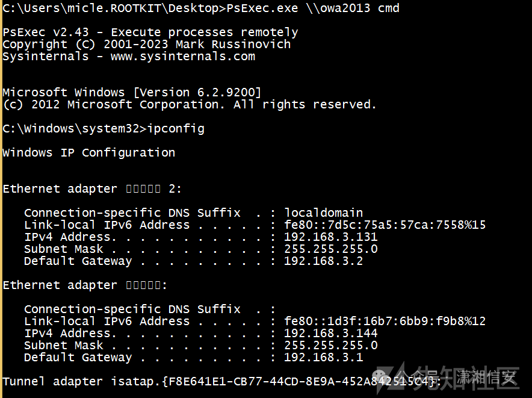Click the IPv6 address ending in 7558%15
Viewport: 532px width, 398px height.
click(x=385, y=225)
